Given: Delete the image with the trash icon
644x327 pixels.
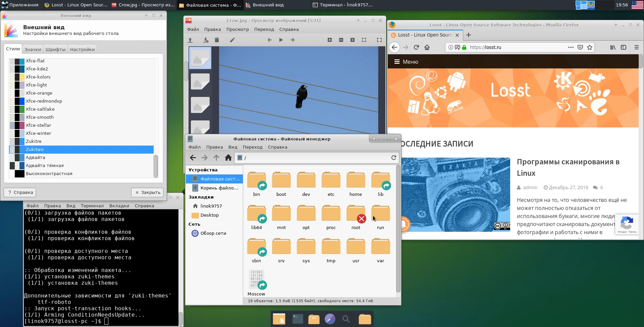Looking at the screenshot, I should pyautogui.click(x=217, y=40).
